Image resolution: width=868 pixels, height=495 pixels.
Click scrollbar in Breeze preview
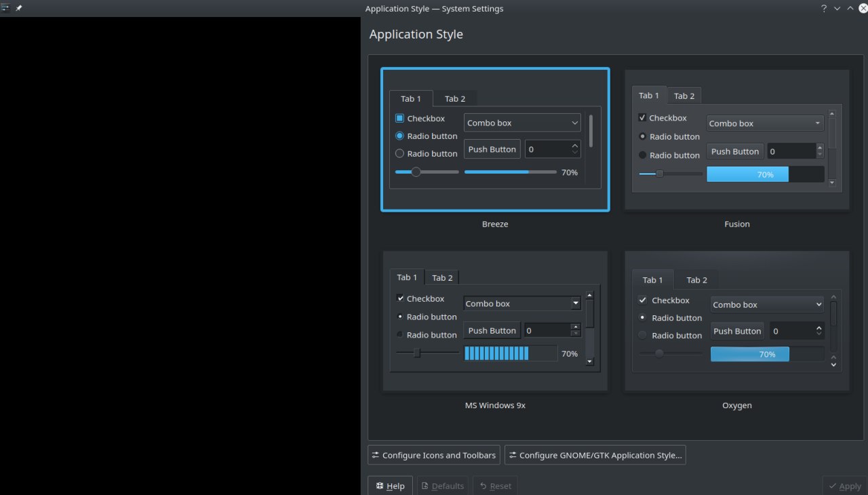point(591,131)
